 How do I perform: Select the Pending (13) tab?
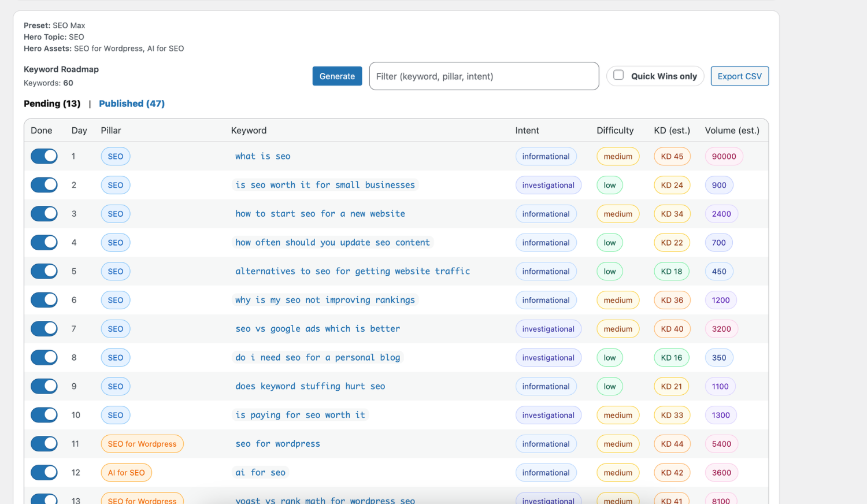click(52, 103)
